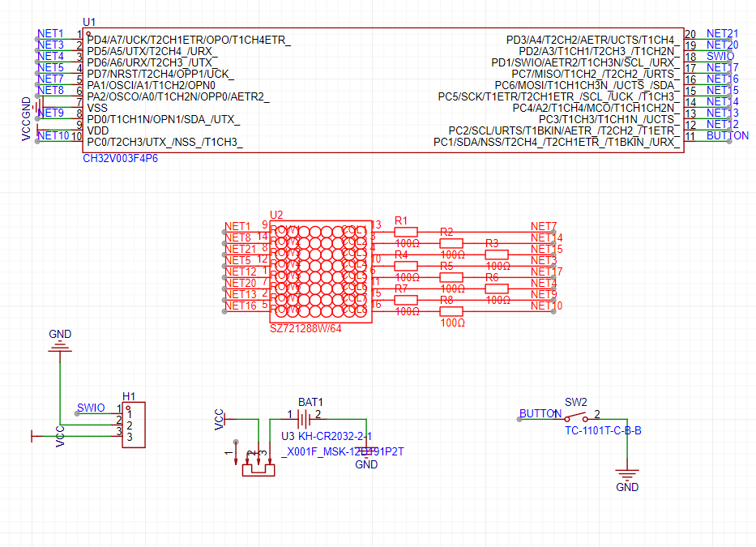Select resistor R5 symbol

[x=451, y=277]
